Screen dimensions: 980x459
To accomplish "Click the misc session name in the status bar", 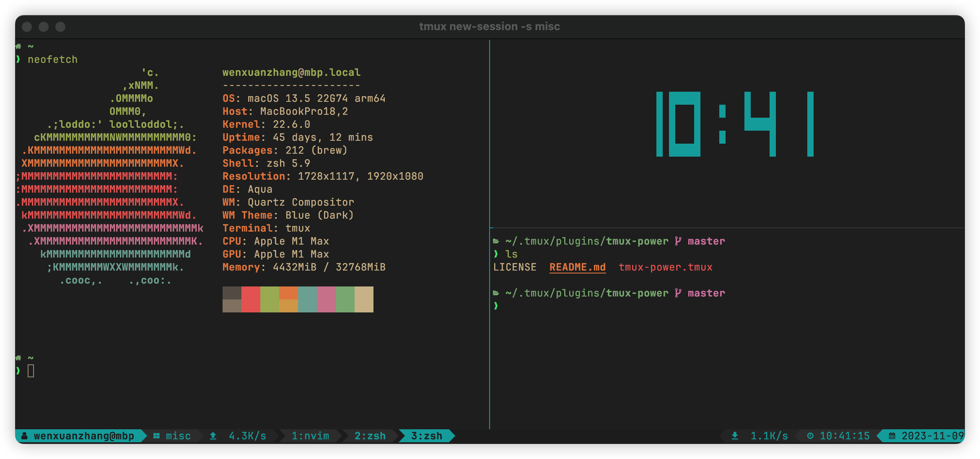I will point(179,436).
